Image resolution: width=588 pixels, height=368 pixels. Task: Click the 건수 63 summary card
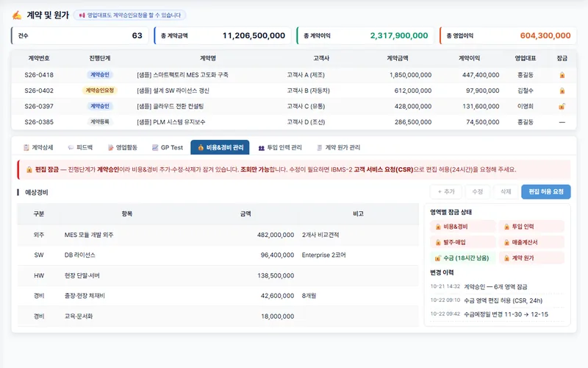click(x=80, y=35)
